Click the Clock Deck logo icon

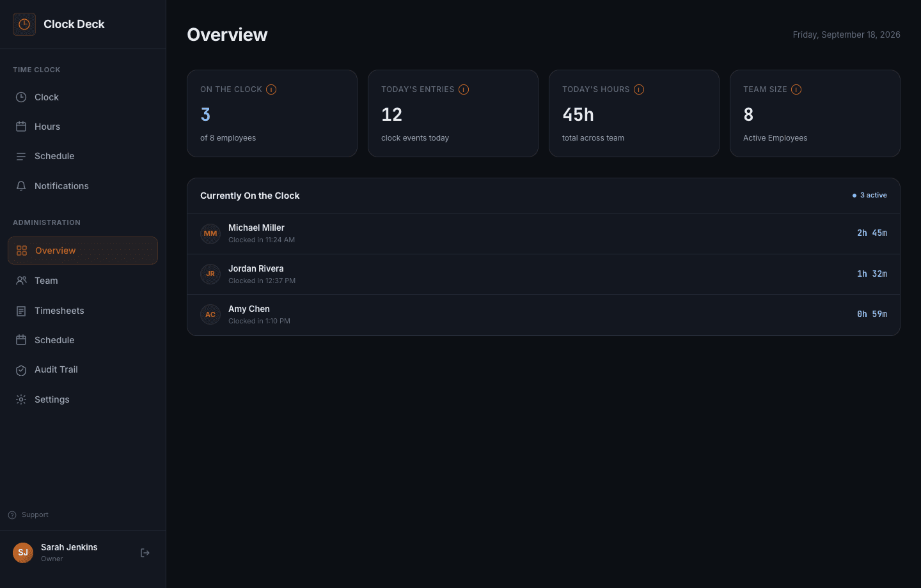pyautogui.click(x=24, y=24)
